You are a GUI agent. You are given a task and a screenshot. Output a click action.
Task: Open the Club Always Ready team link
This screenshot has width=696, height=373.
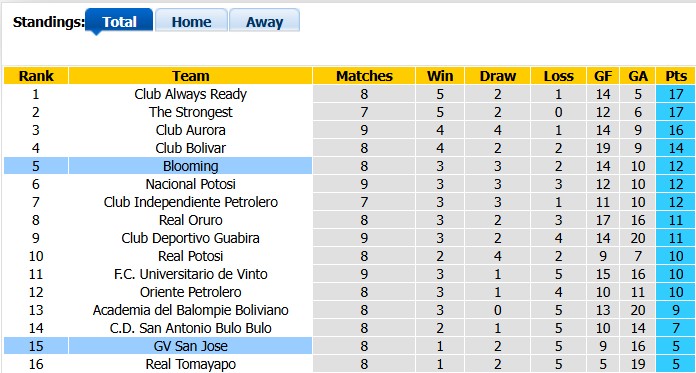[190, 94]
